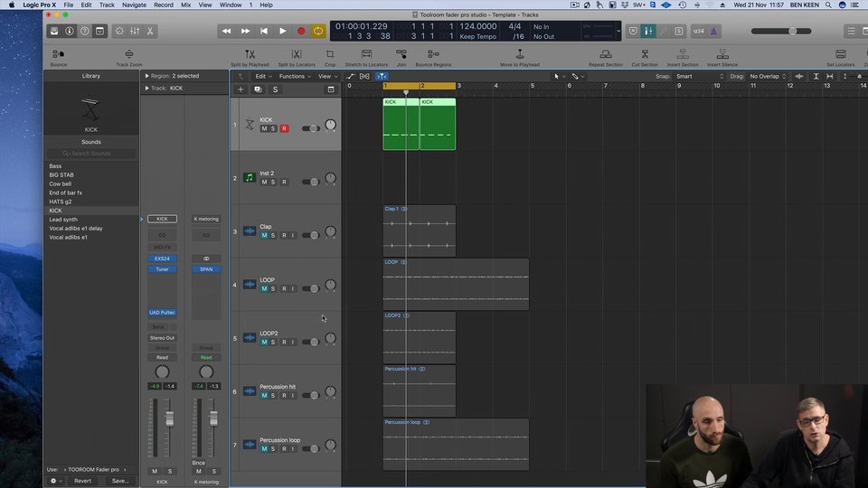868x488 pixels.
Task: Open the Navigate menu
Action: click(134, 5)
